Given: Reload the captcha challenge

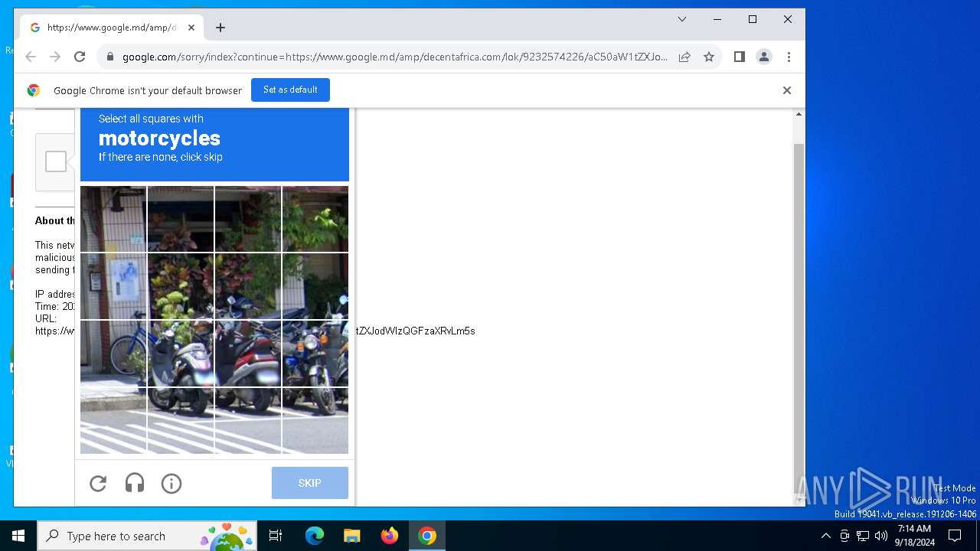Looking at the screenshot, I should (98, 483).
